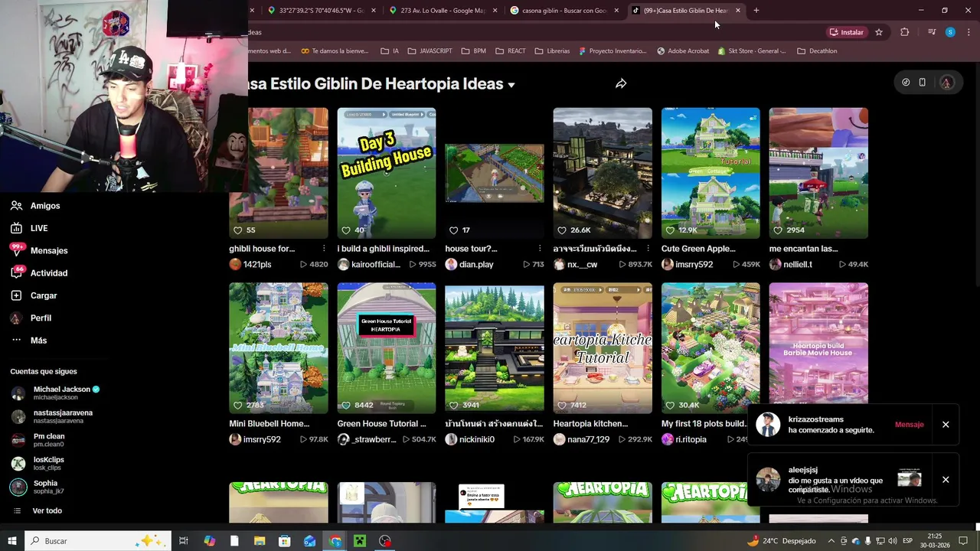Close the Casa Estilo Giblin TikTok tab
The width and height of the screenshot is (980, 551).
click(x=738, y=11)
